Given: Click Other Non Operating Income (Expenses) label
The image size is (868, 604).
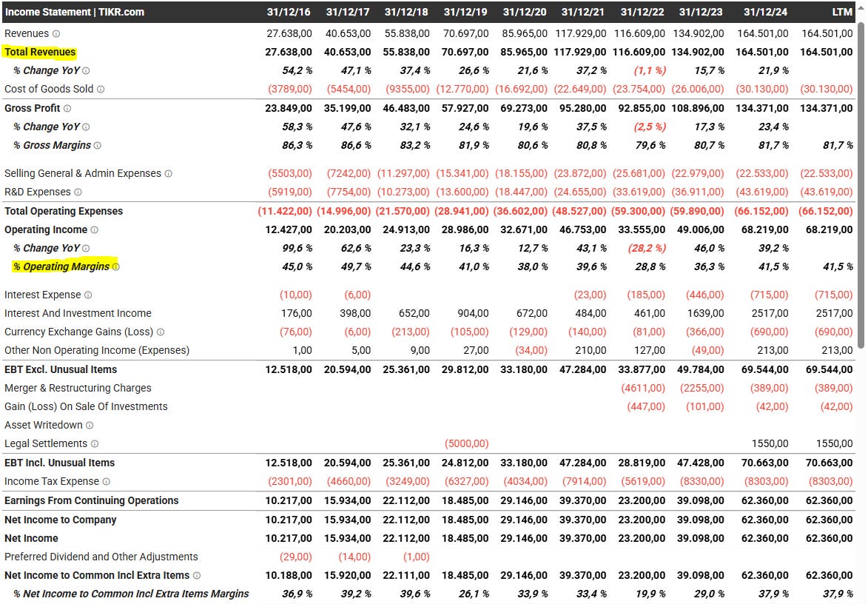Looking at the screenshot, I should (97, 350).
